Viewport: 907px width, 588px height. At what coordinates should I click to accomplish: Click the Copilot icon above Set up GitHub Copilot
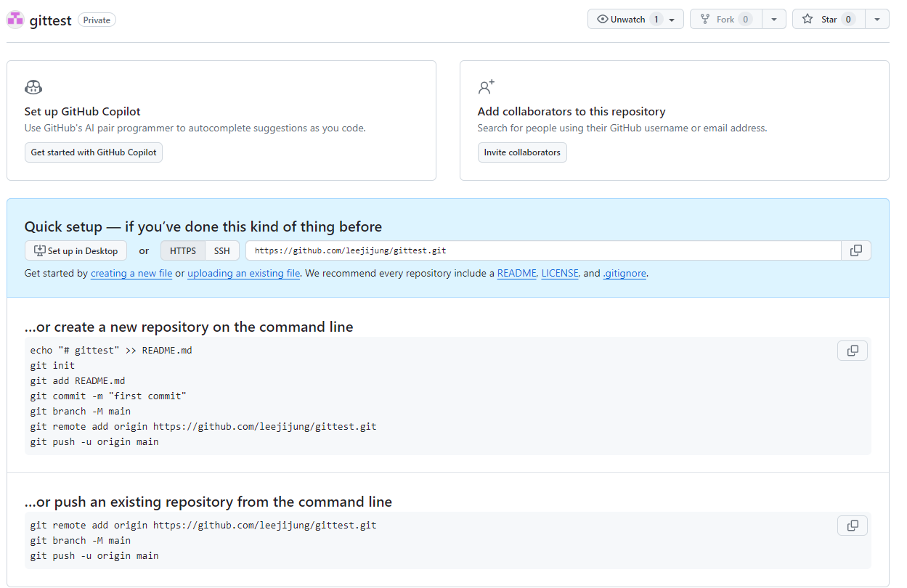coord(33,88)
